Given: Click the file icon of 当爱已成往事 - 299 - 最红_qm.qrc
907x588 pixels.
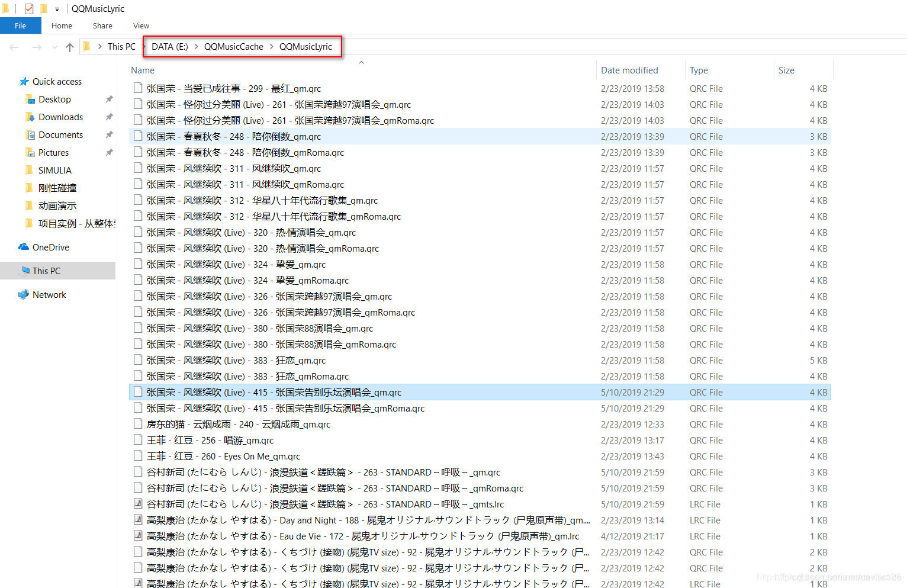Looking at the screenshot, I should point(138,88).
